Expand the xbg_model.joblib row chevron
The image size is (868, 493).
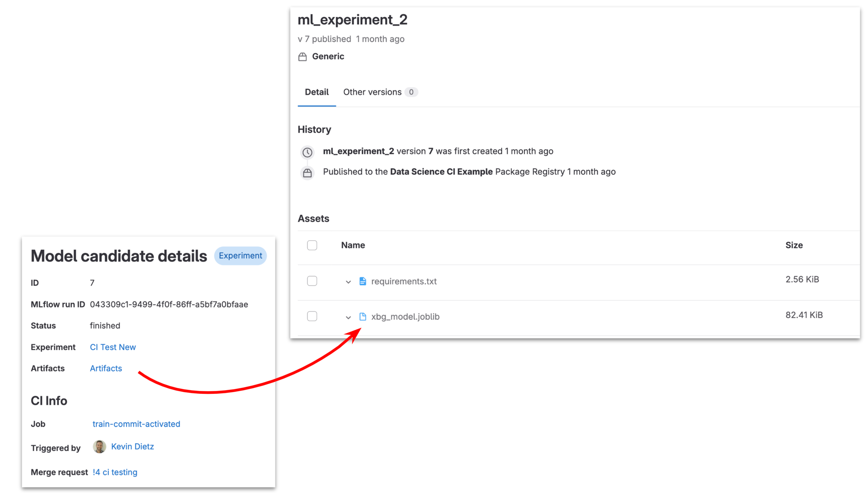pos(348,317)
